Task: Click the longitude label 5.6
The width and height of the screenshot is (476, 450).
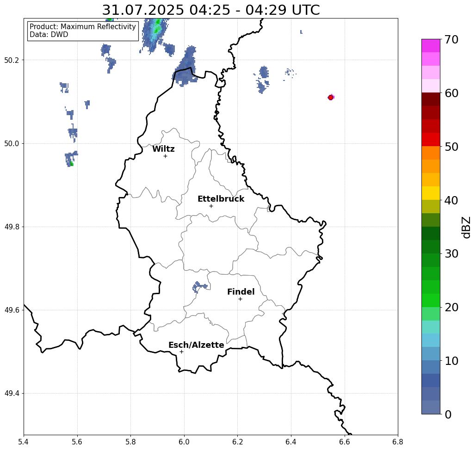Action: click(77, 442)
